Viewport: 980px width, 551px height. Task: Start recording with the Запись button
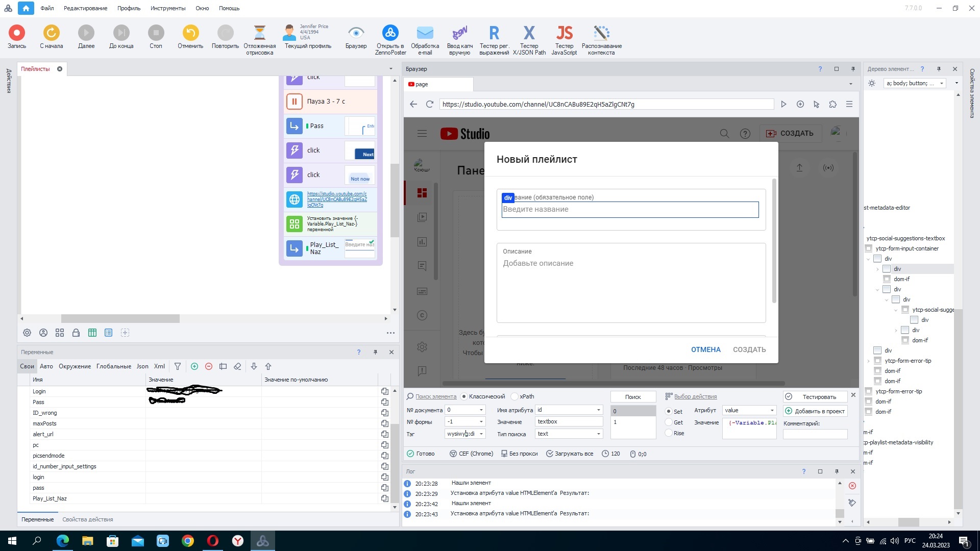click(x=17, y=37)
